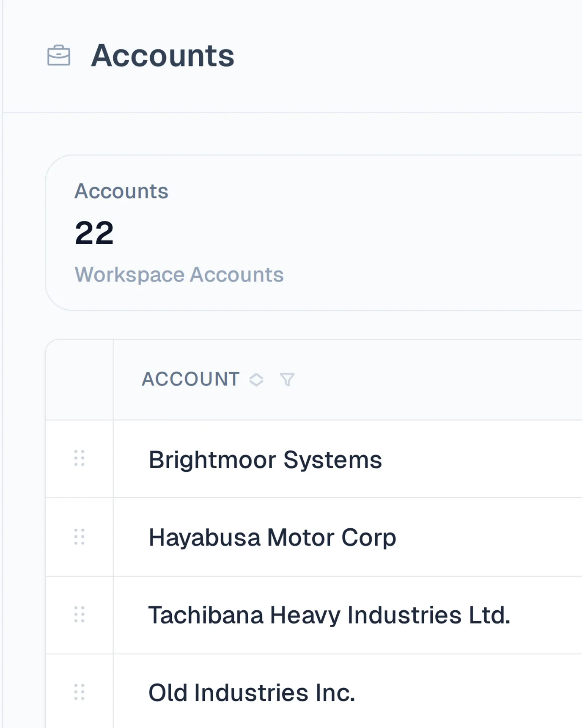Open the Hayabusa Motor Corp account

(272, 538)
